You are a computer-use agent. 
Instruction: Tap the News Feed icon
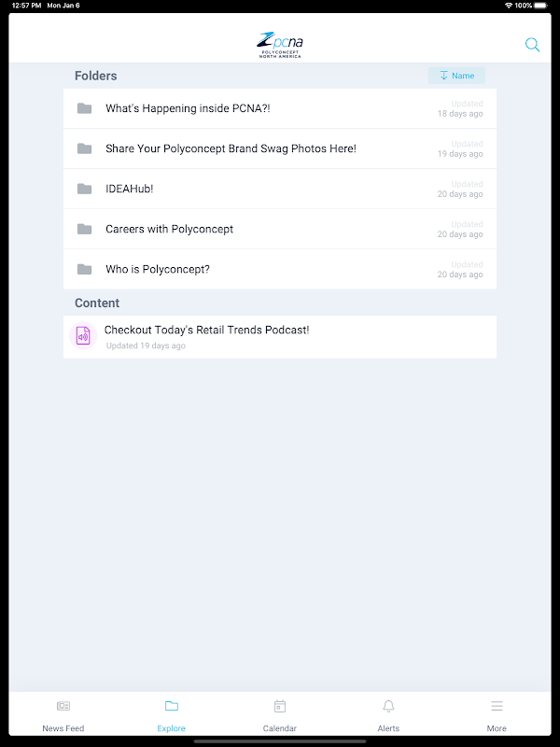pyautogui.click(x=63, y=706)
